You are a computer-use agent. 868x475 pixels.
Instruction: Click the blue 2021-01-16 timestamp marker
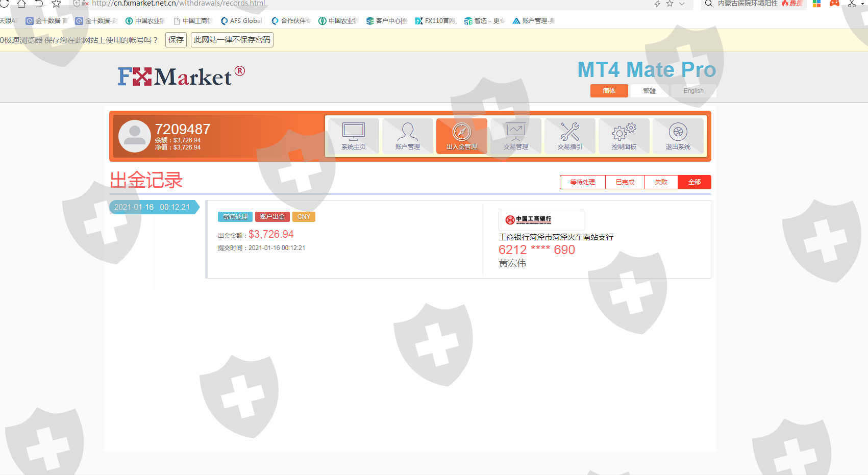(x=154, y=207)
